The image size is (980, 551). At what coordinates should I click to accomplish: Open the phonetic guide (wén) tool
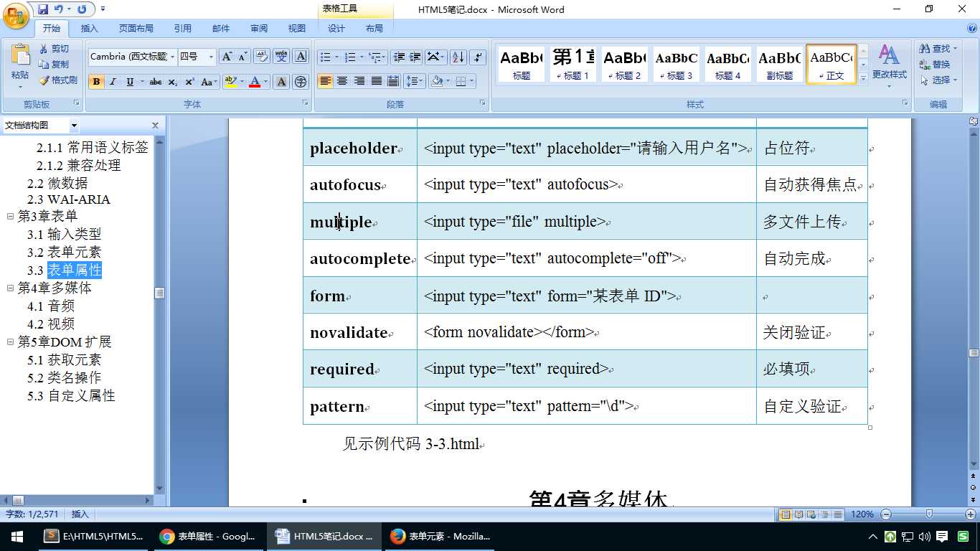(x=281, y=57)
